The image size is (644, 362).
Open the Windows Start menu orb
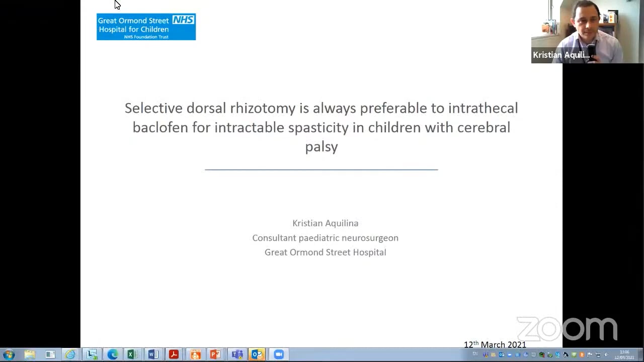click(x=9, y=354)
